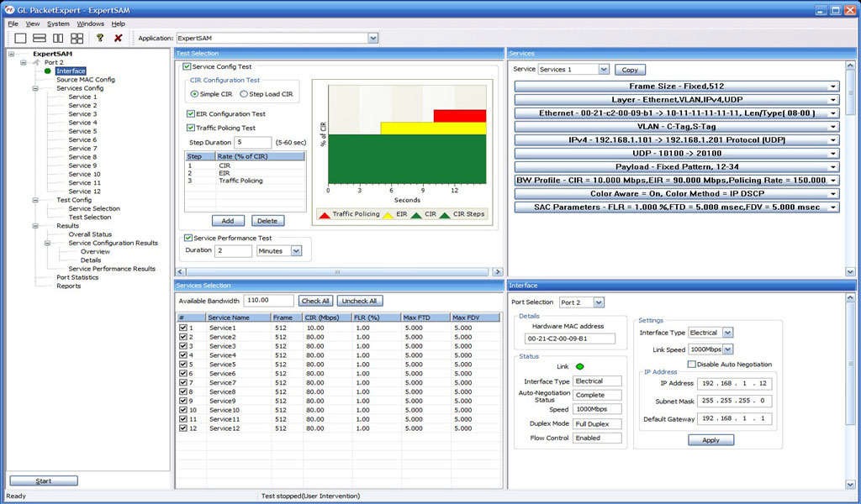The height and width of the screenshot is (504, 861).
Task: Select Service 5 in the tree
Action: point(82,131)
